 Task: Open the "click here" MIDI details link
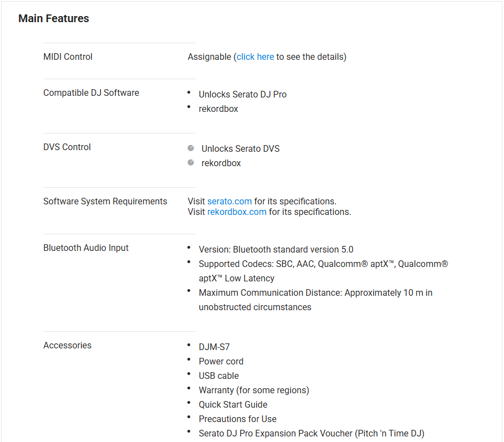[255, 56]
